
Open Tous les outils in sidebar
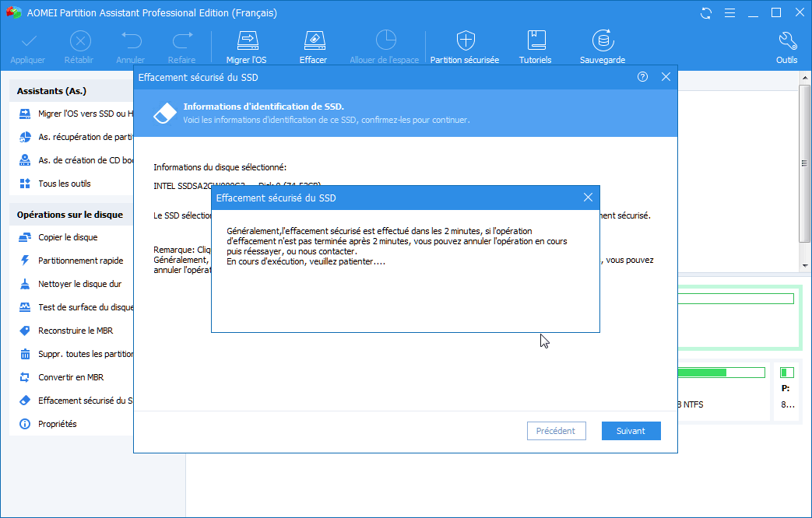pos(55,184)
